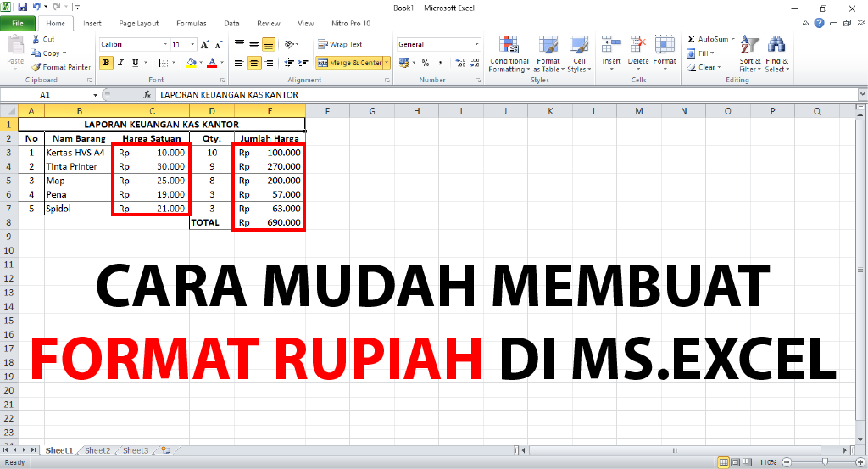Switch to the Data tab
The width and height of the screenshot is (868, 469).
click(x=231, y=23)
